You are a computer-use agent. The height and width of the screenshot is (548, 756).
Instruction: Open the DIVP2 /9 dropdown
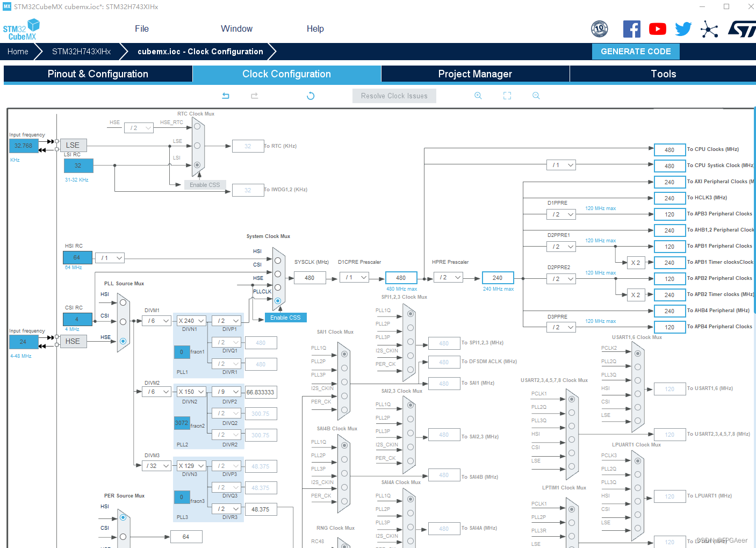[x=226, y=392]
